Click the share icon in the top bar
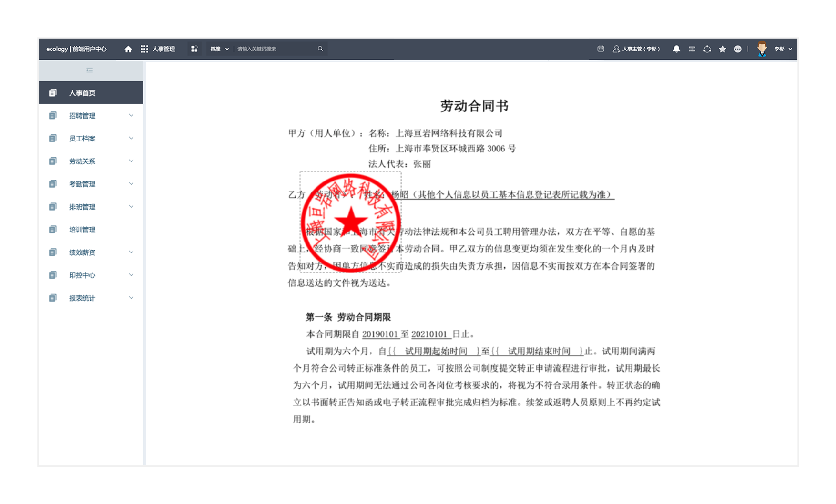This screenshot has width=836, height=504. [707, 49]
